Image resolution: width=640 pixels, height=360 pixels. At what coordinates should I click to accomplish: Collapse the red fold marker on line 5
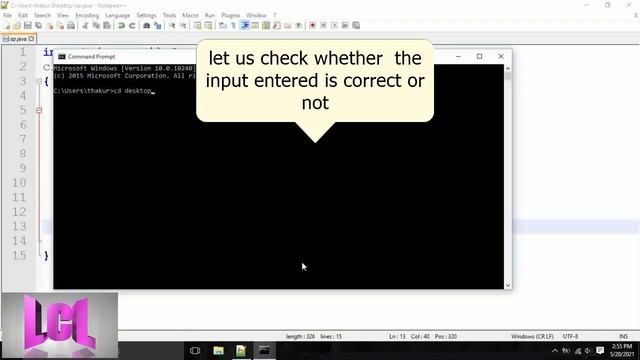tap(39, 110)
